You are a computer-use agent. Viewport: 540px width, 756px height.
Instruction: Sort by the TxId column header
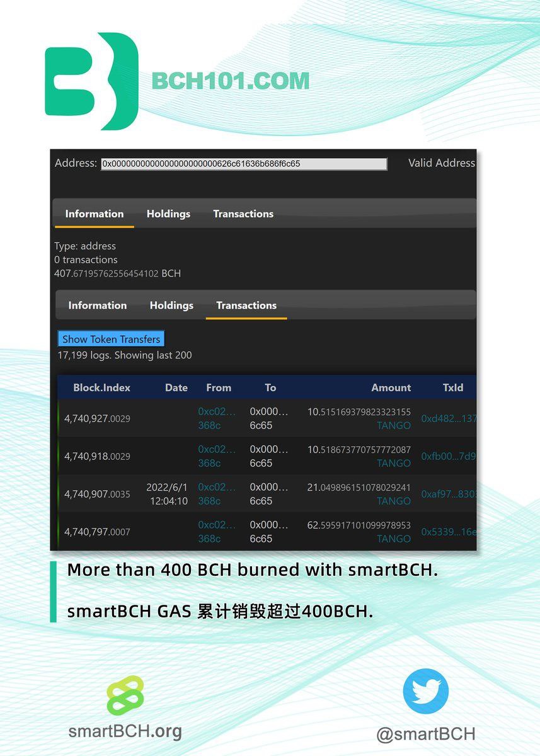[453, 387]
